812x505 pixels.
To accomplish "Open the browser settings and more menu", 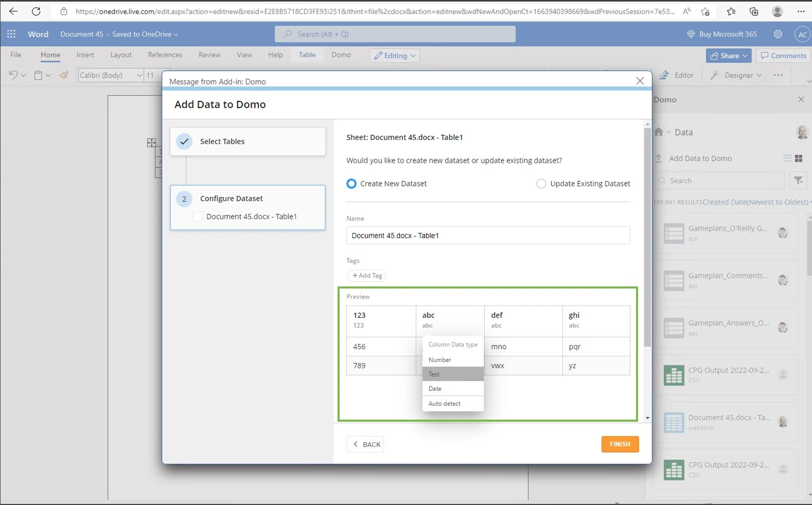I will pos(801,11).
